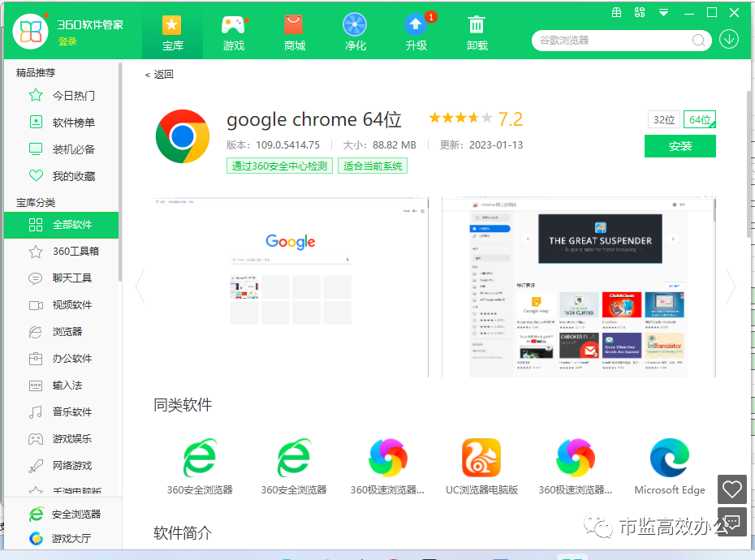Open the download manager arrow icon
The image size is (755, 560).
(x=729, y=39)
